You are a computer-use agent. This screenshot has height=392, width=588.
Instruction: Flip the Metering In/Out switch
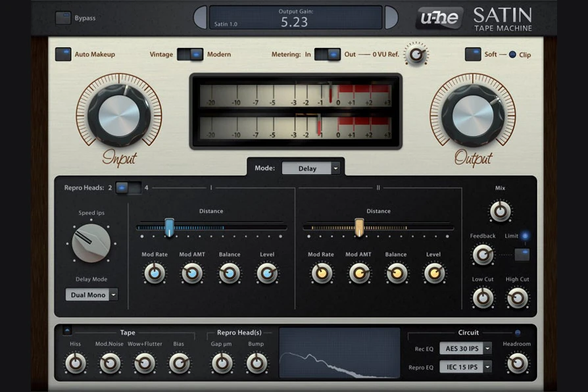(x=328, y=55)
